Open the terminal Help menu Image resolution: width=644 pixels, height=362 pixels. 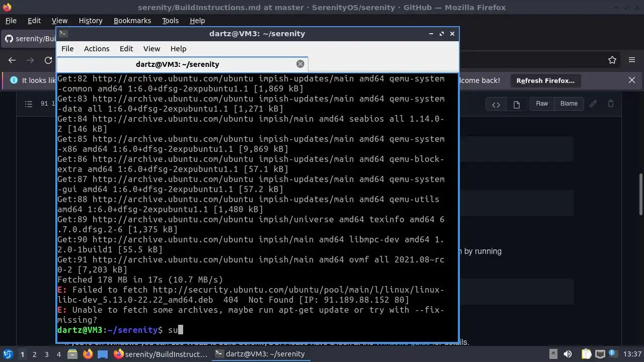(x=179, y=49)
